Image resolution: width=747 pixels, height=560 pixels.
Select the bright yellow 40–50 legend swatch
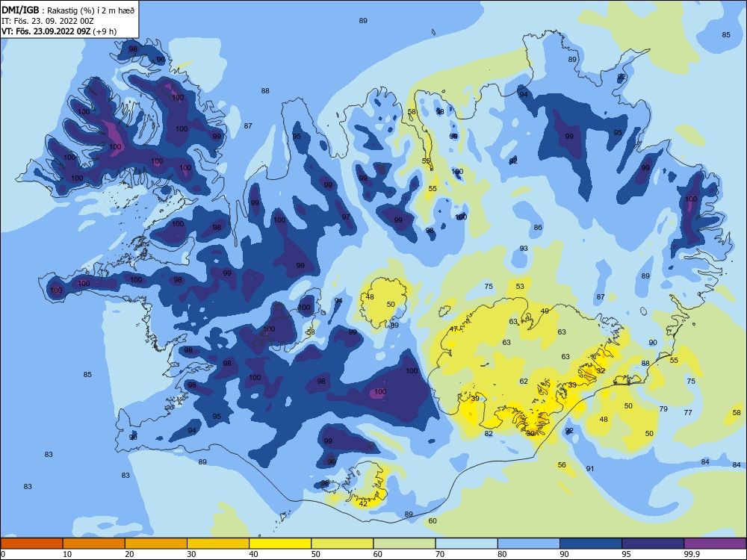pyautogui.click(x=280, y=544)
